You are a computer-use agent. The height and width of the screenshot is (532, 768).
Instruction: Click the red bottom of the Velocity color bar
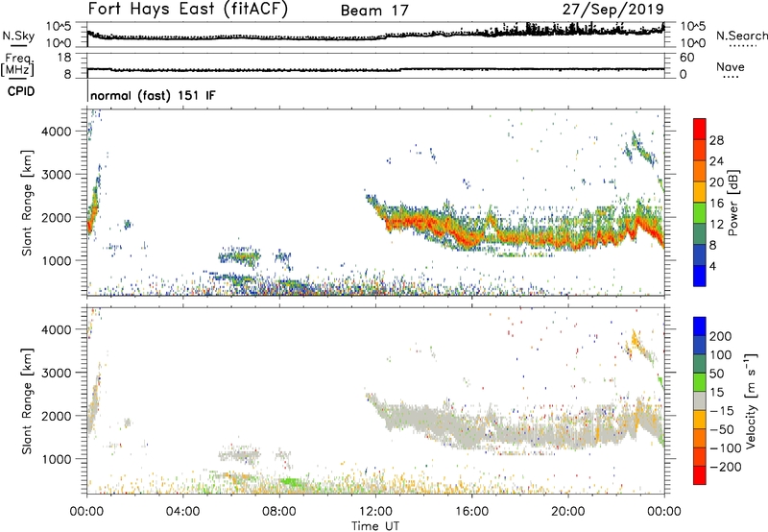pyautogui.click(x=700, y=475)
